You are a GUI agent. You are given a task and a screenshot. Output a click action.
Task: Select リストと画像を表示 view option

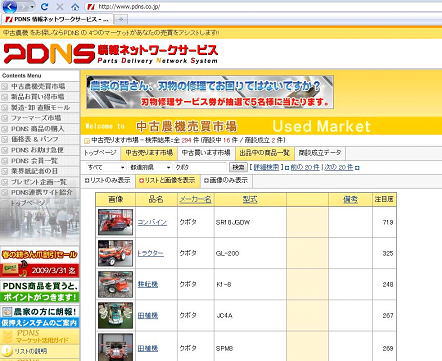pyautogui.click(x=168, y=180)
